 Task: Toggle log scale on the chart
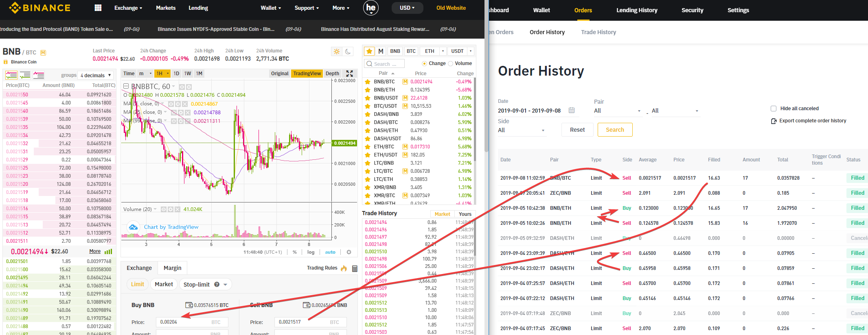(311, 252)
